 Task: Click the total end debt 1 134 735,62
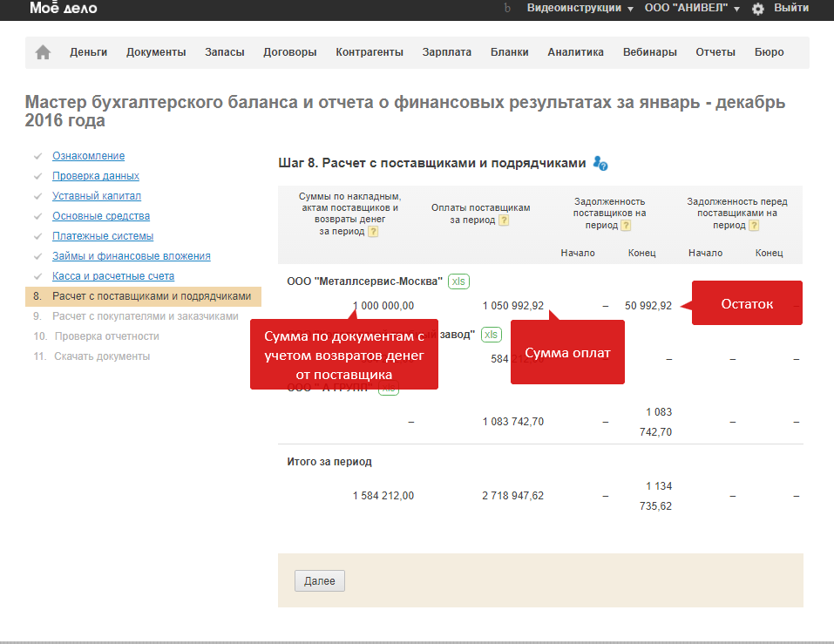[x=656, y=496]
